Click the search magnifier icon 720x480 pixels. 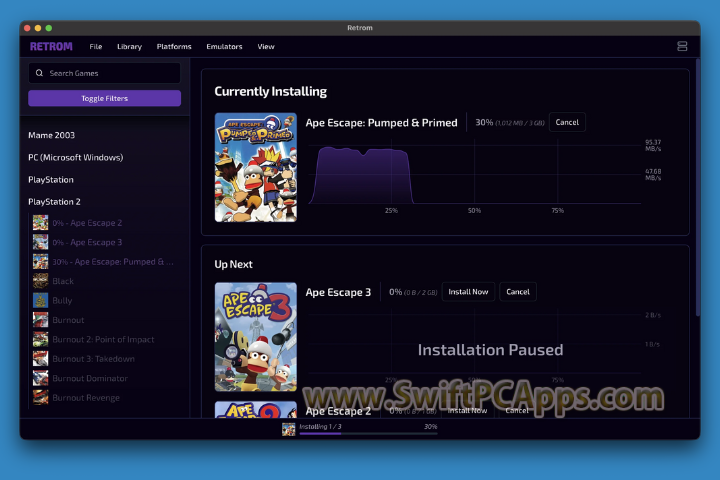click(x=39, y=73)
